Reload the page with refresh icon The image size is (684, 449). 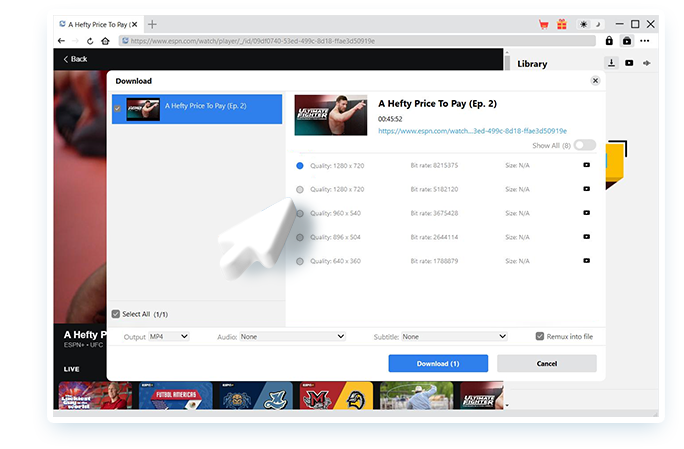pyautogui.click(x=90, y=41)
